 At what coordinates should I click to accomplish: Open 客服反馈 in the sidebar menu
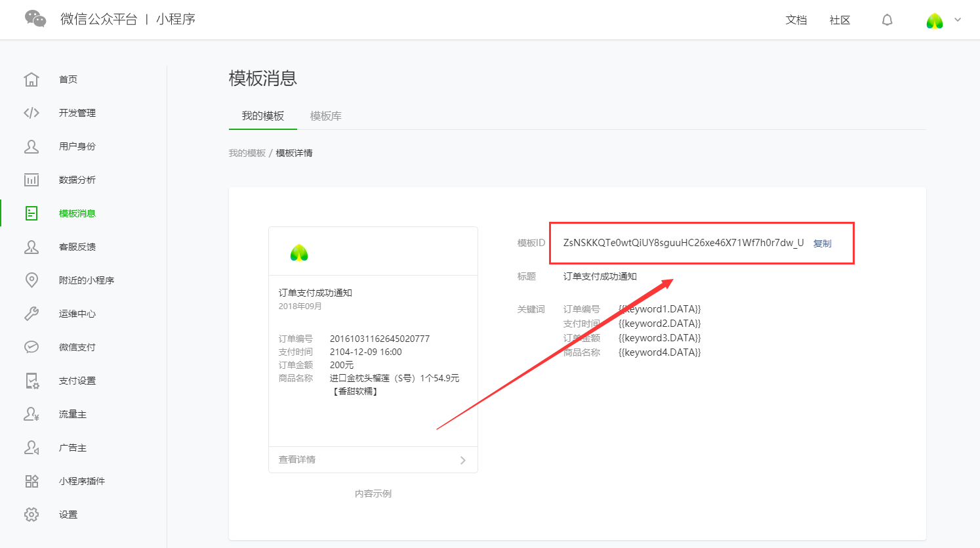pyautogui.click(x=77, y=247)
